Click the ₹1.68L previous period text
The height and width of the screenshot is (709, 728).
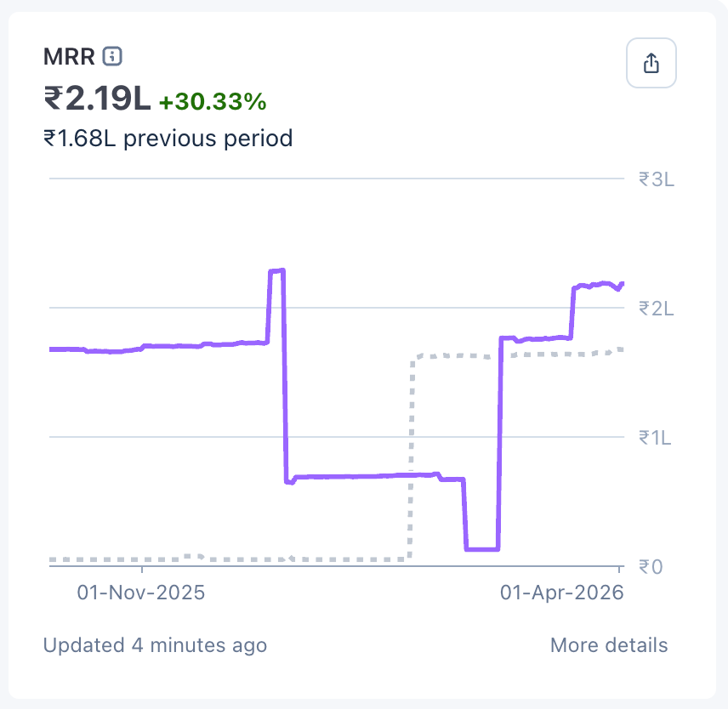pyautogui.click(x=168, y=138)
